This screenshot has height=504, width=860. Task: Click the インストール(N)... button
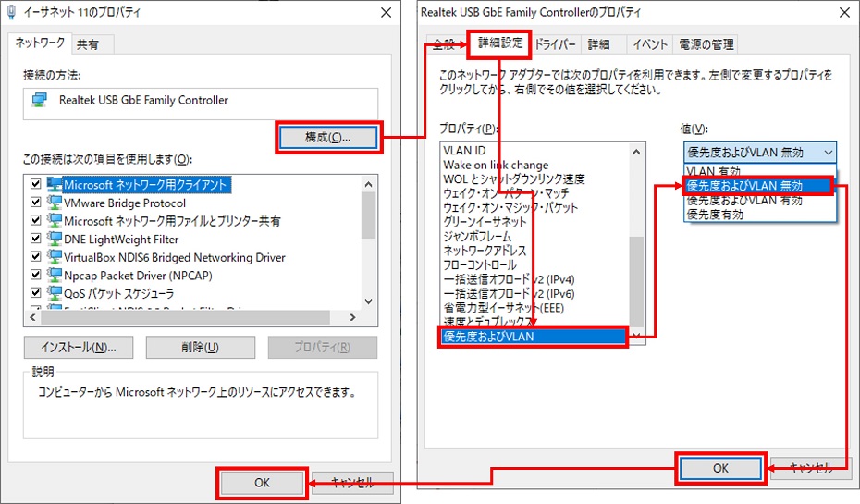[78, 348]
